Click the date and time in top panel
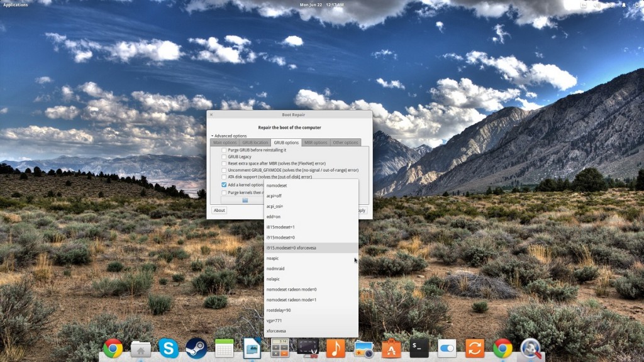The image size is (644, 362). tap(321, 5)
